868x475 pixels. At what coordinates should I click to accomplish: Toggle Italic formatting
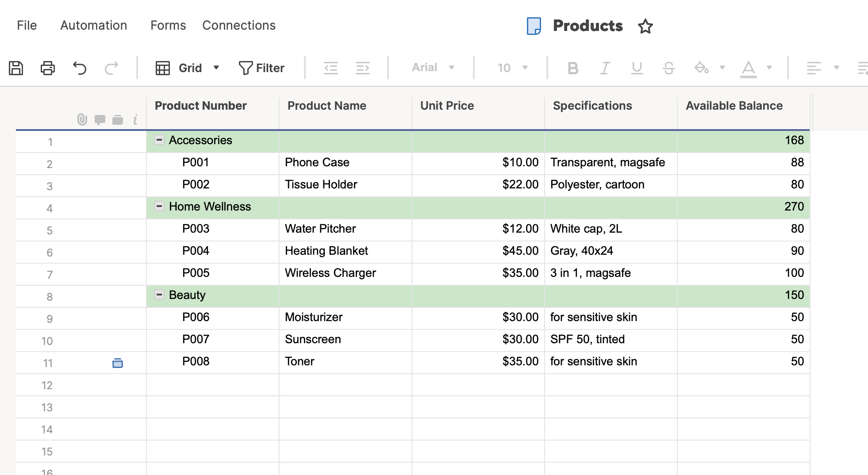(605, 68)
